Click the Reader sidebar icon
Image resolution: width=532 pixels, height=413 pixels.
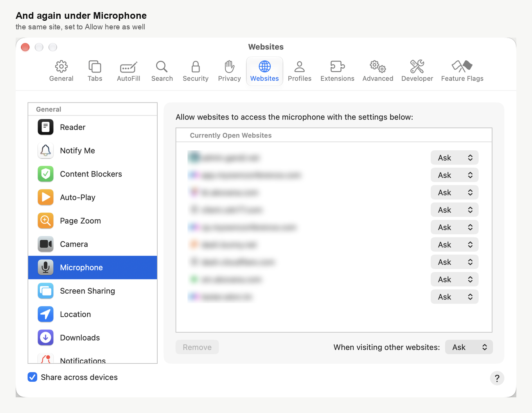pyautogui.click(x=46, y=127)
